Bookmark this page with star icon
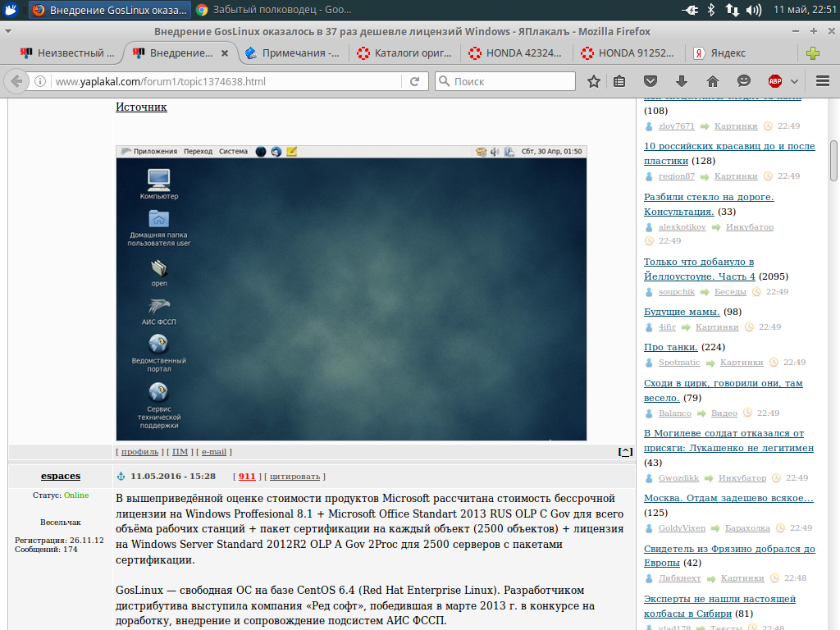Viewport: 840px width, 630px height. (594, 81)
